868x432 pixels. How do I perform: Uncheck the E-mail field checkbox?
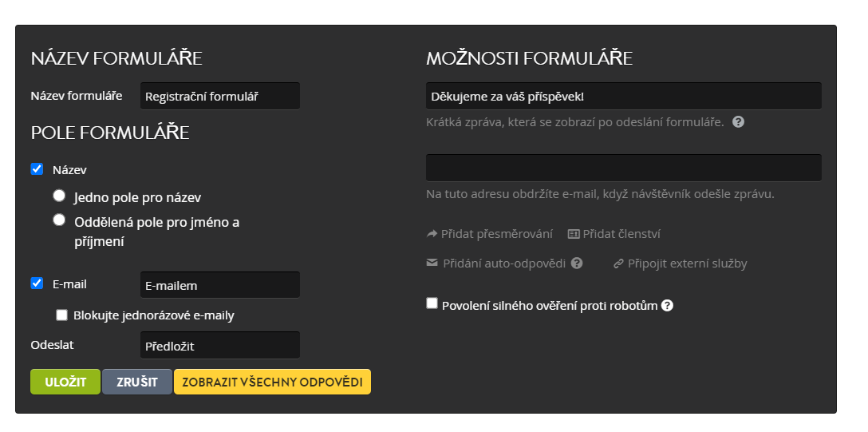coord(37,283)
